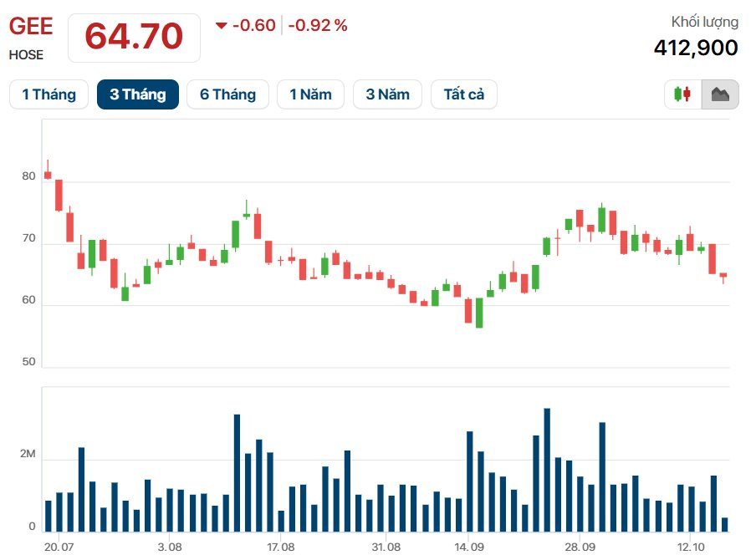Click the last volume bar on the right
Viewport: 756px width, 555px height.
point(725,525)
